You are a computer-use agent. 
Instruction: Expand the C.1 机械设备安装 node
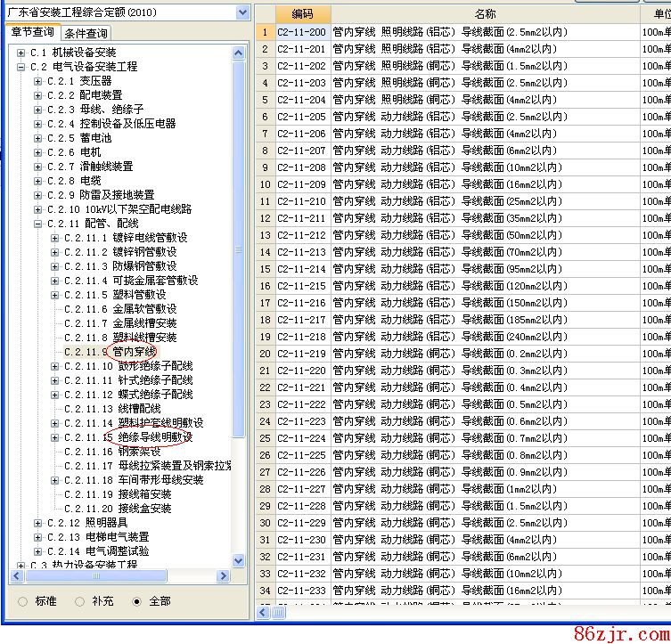click(21, 53)
